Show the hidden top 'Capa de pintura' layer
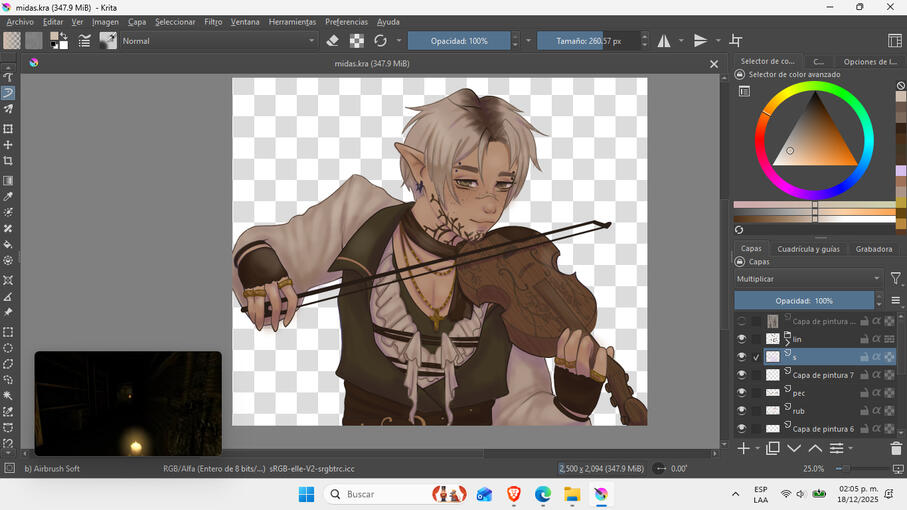The image size is (907, 510). click(742, 321)
